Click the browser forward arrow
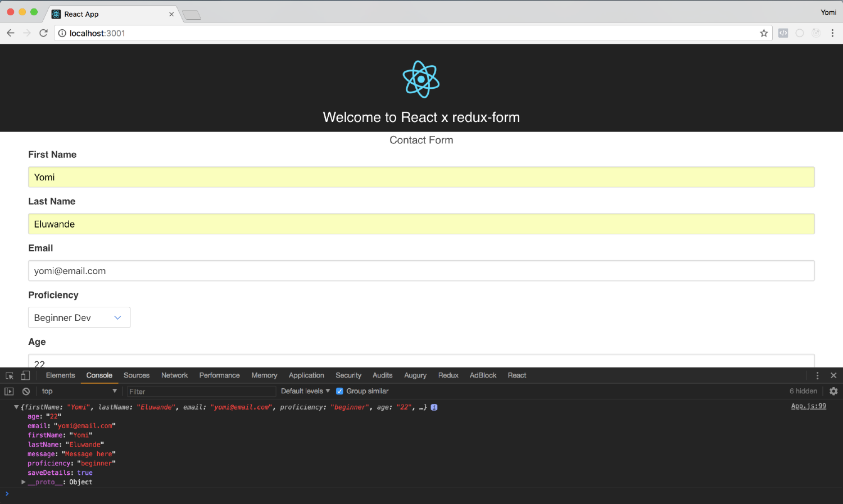The width and height of the screenshot is (843, 504). [27, 33]
